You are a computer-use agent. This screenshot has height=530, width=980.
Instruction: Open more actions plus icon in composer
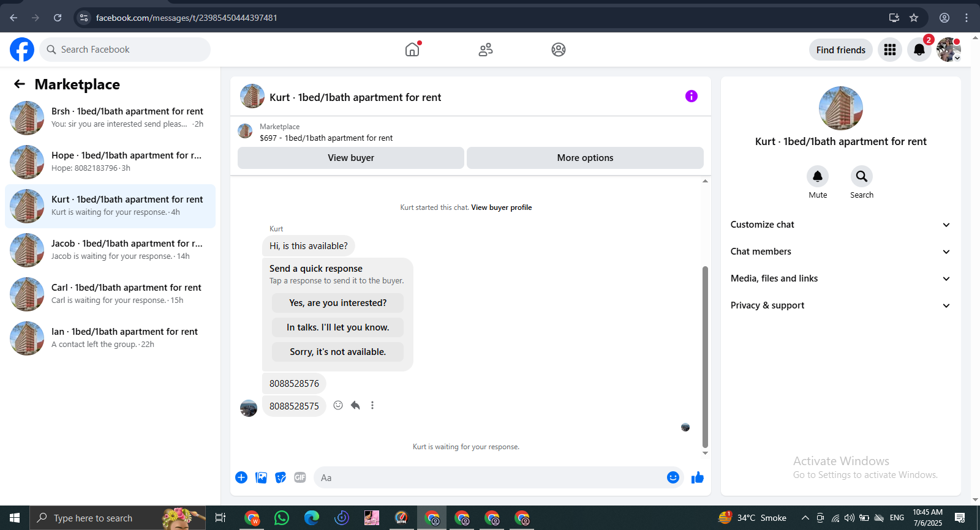[241, 477]
